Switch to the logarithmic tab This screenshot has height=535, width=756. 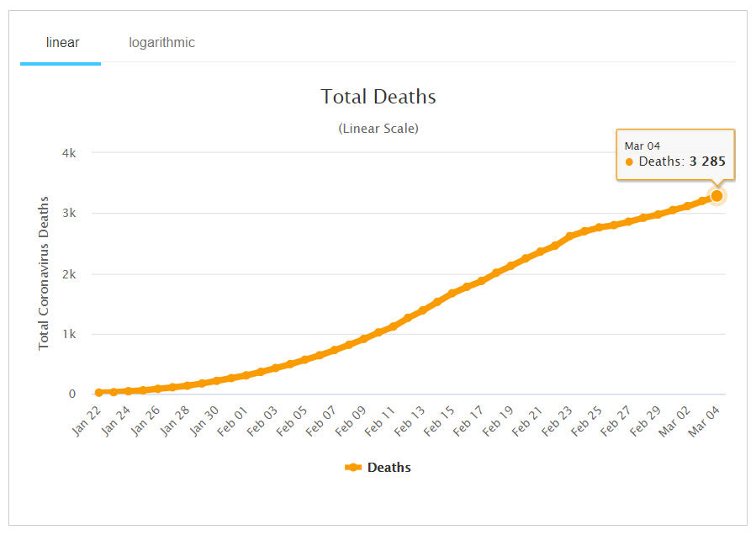(x=161, y=42)
